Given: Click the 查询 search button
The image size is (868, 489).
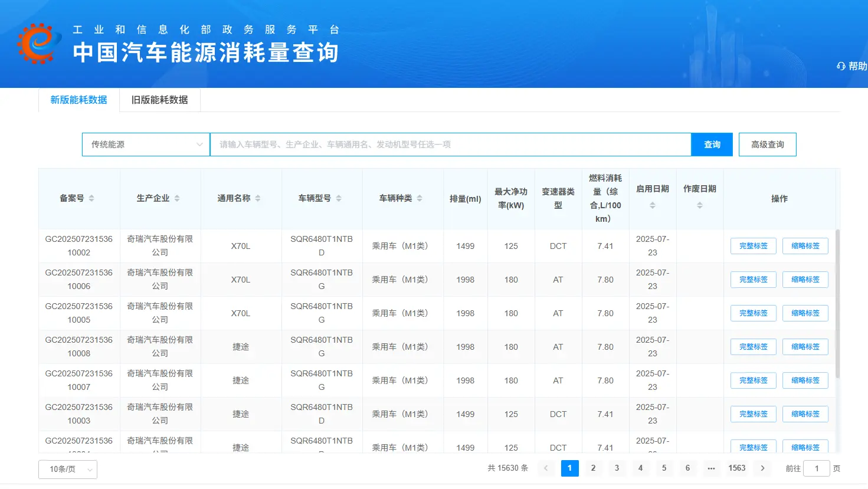Looking at the screenshot, I should click(712, 145).
